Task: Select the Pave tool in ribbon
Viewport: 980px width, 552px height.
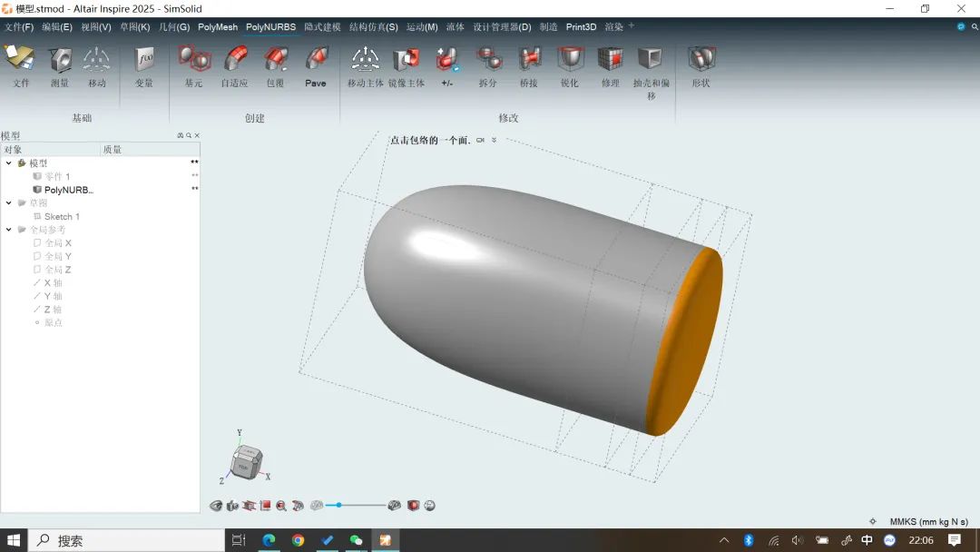Action: click(316, 61)
